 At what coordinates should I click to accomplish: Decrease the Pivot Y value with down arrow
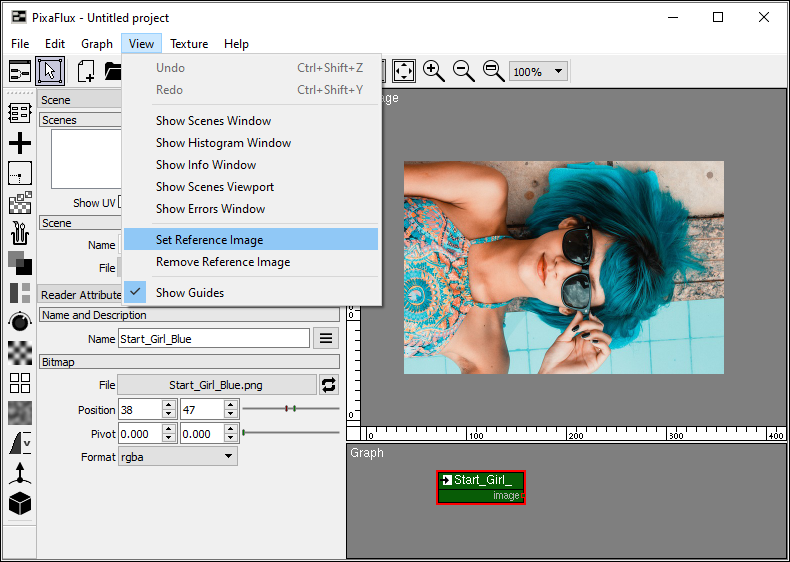[231, 438]
